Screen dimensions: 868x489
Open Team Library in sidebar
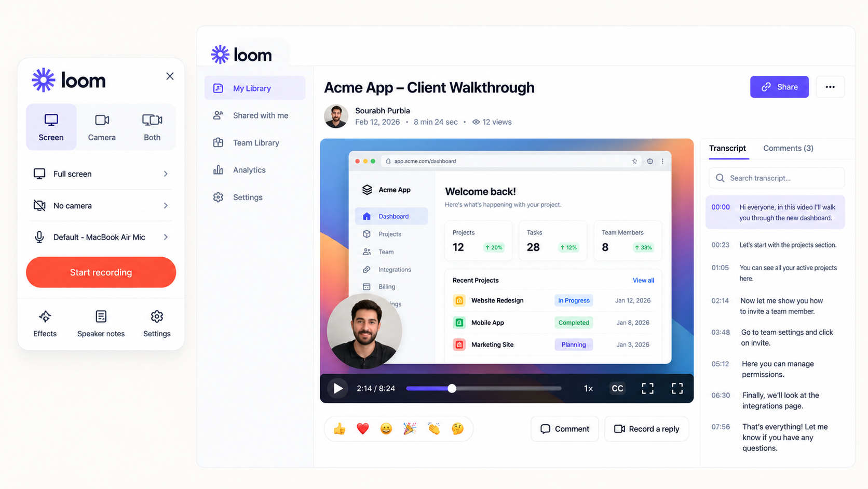(255, 143)
